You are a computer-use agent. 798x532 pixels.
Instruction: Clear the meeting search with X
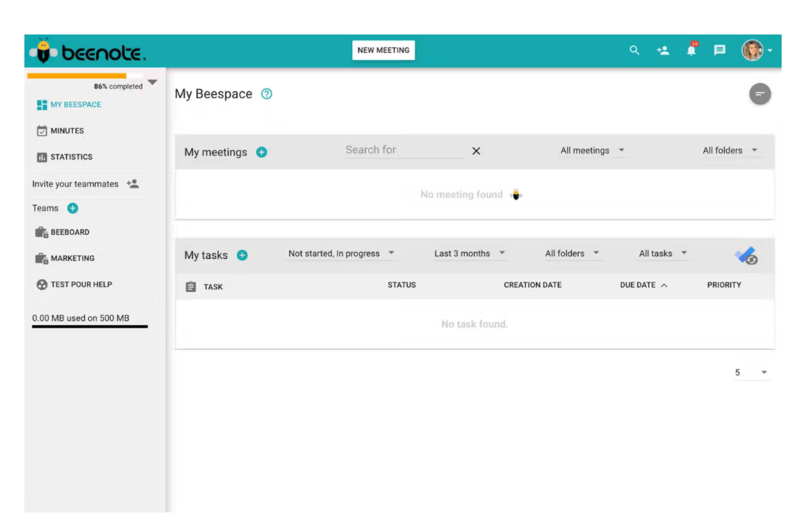coord(476,151)
